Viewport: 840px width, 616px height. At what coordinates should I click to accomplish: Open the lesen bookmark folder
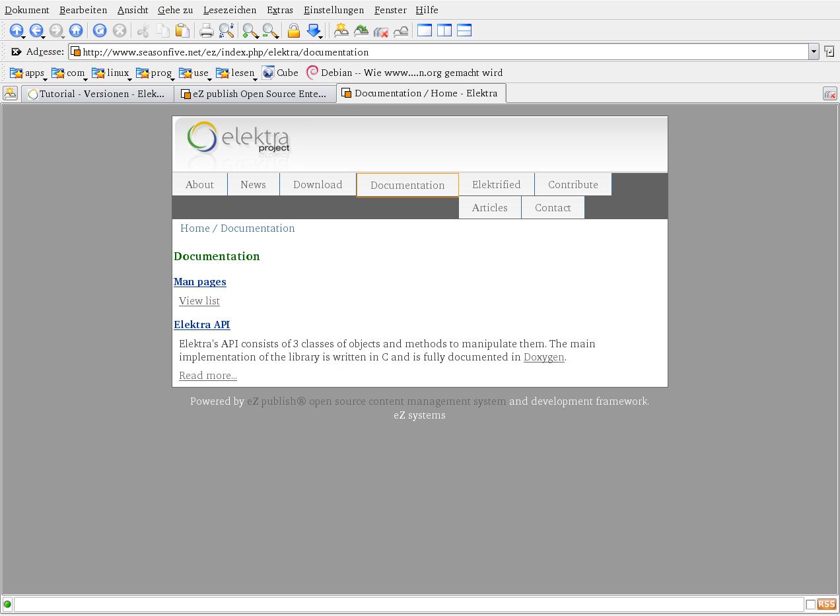tap(236, 73)
